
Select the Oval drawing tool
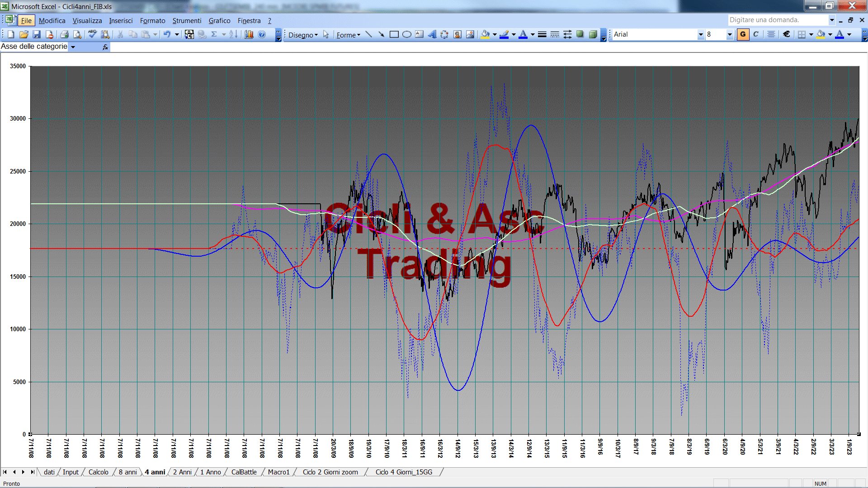pyautogui.click(x=406, y=34)
